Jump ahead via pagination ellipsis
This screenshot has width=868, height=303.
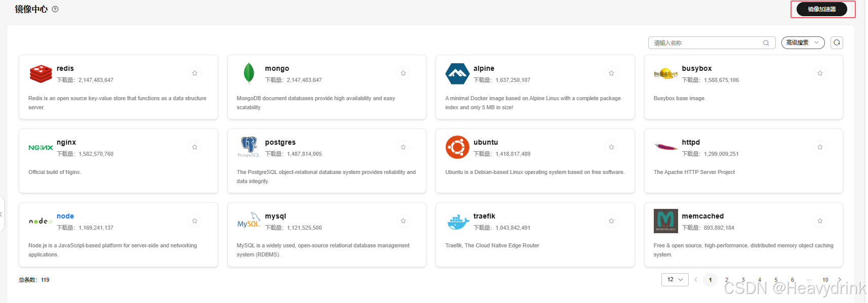(x=809, y=280)
